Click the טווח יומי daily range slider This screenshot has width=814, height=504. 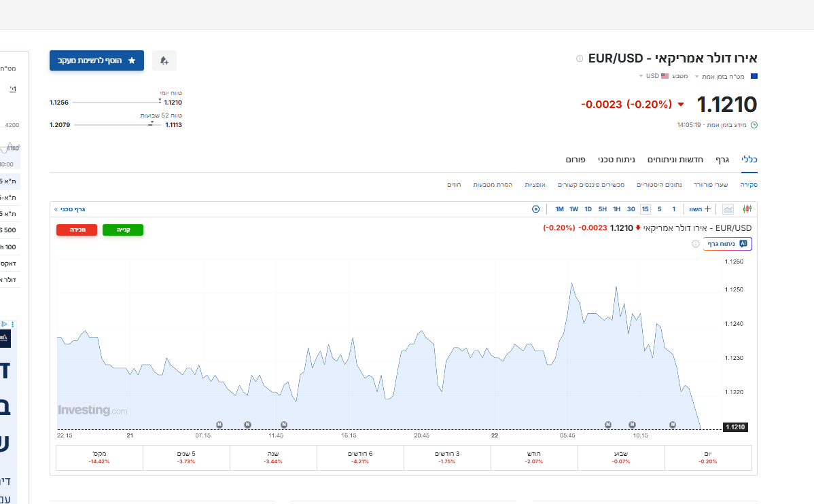click(x=116, y=103)
